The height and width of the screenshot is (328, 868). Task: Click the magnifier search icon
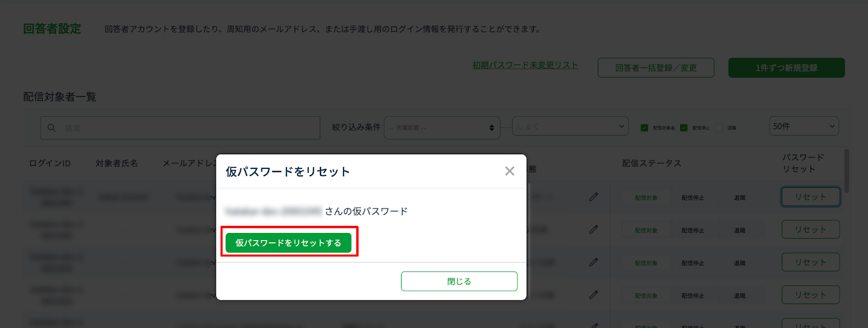tap(52, 128)
